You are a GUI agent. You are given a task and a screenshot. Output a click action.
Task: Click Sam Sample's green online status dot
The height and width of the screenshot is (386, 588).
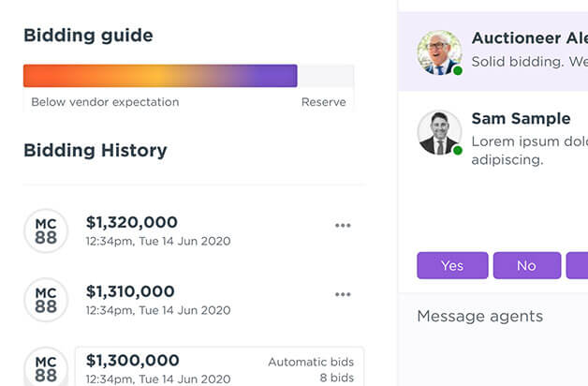coord(458,151)
